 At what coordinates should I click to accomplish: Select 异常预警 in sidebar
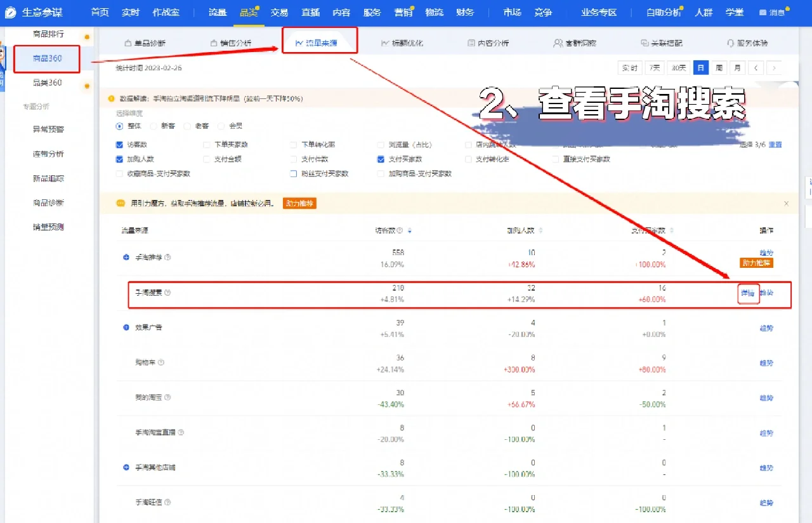48,129
